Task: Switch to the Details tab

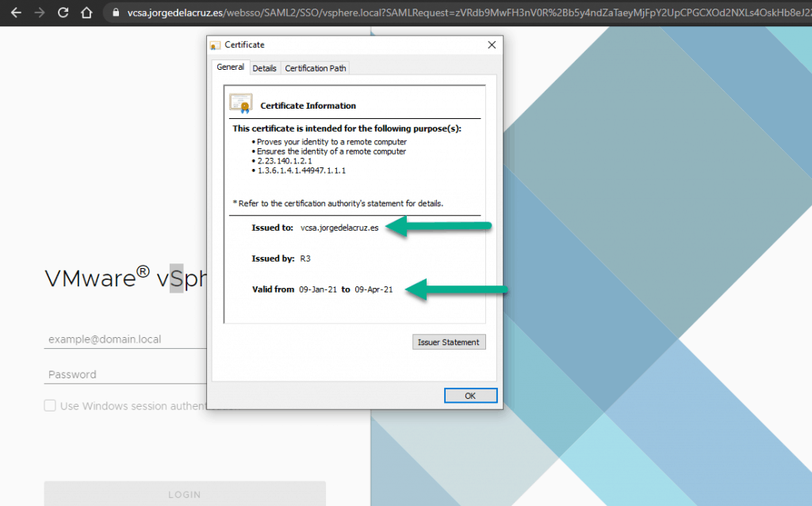Action: 264,68
